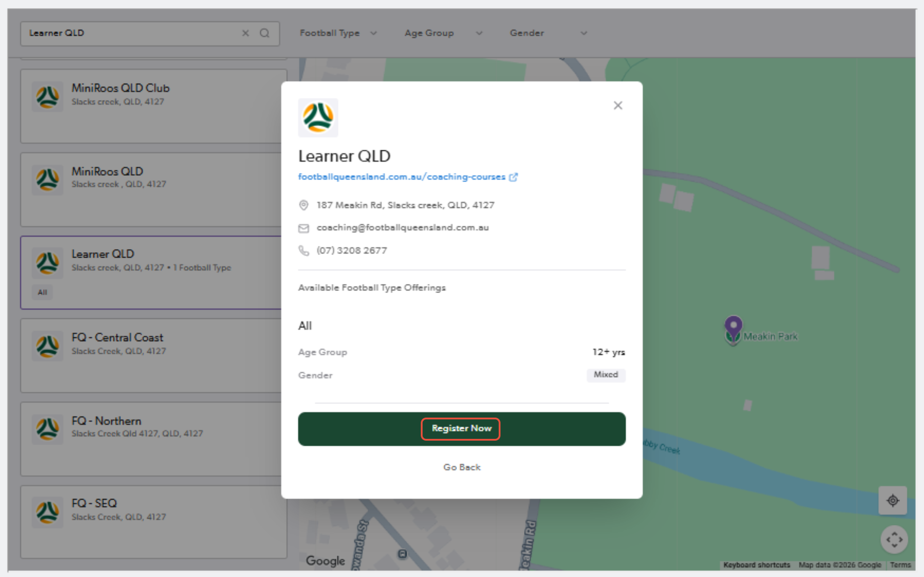Click the MiniRoos QLD result at Slacks creek , QLD

click(151, 190)
